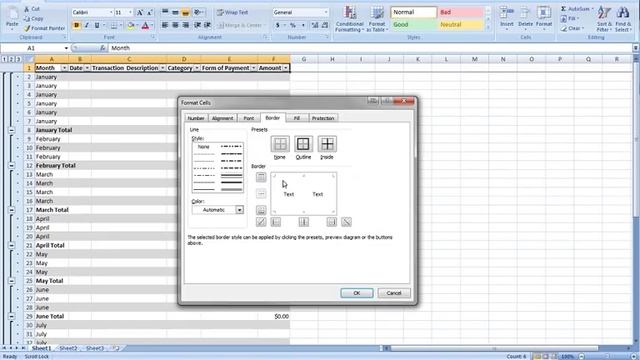Increase font size with Grow Font

[x=140, y=13]
